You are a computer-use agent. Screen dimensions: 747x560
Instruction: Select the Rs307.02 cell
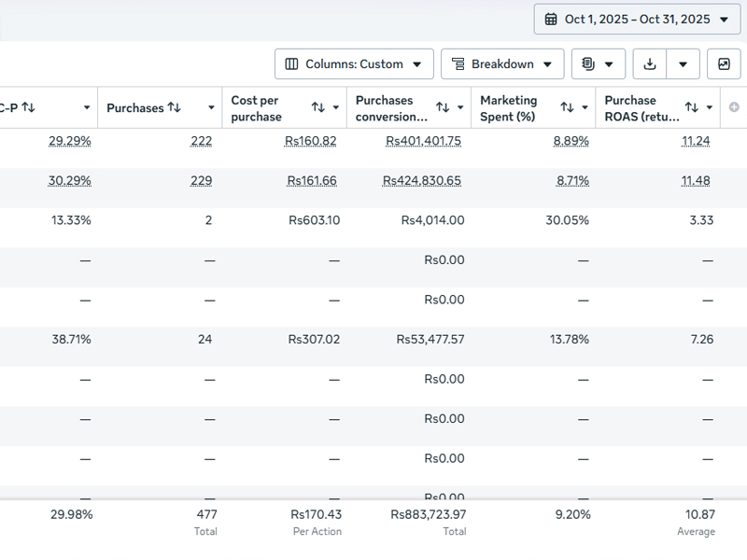[314, 340]
